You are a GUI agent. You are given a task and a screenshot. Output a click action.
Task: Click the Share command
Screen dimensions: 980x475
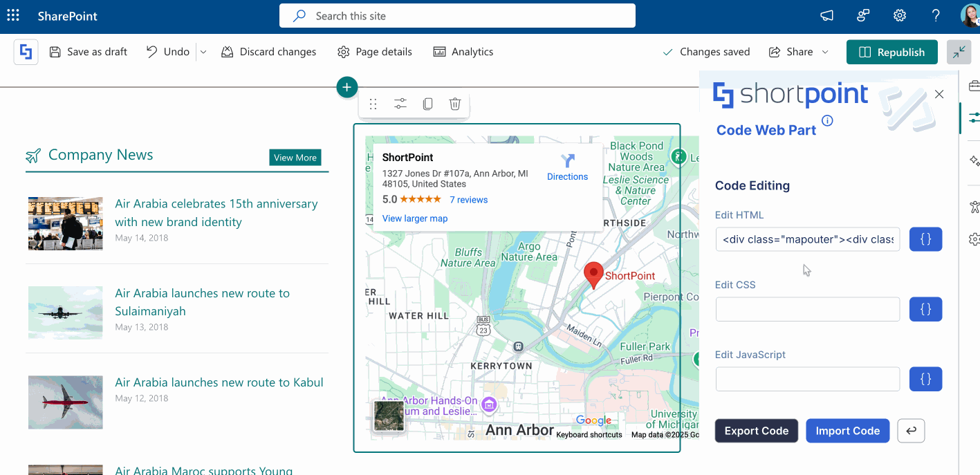tap(791, 52)
